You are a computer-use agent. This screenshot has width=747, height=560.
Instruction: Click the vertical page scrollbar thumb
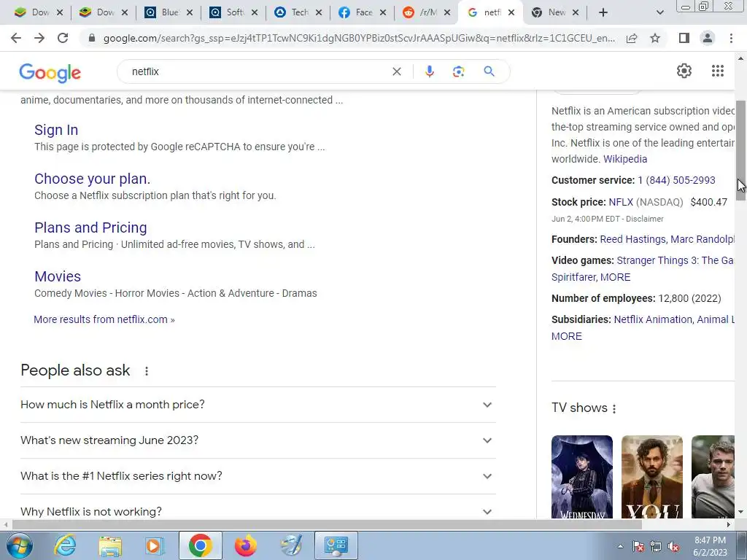click(740, 150)
